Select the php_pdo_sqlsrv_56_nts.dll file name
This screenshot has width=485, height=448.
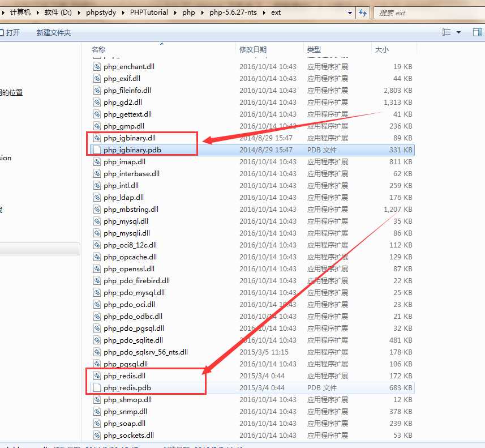point(145,352)
